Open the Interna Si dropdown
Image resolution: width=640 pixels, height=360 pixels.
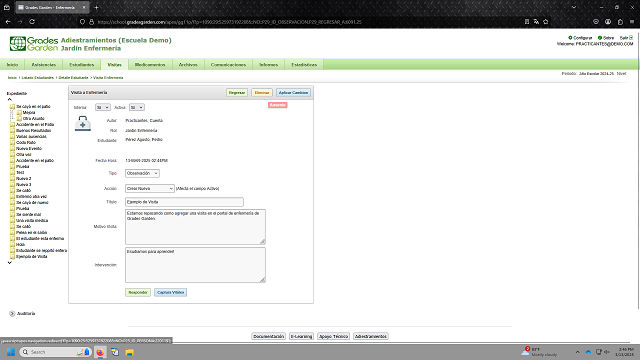coord(102,107)
